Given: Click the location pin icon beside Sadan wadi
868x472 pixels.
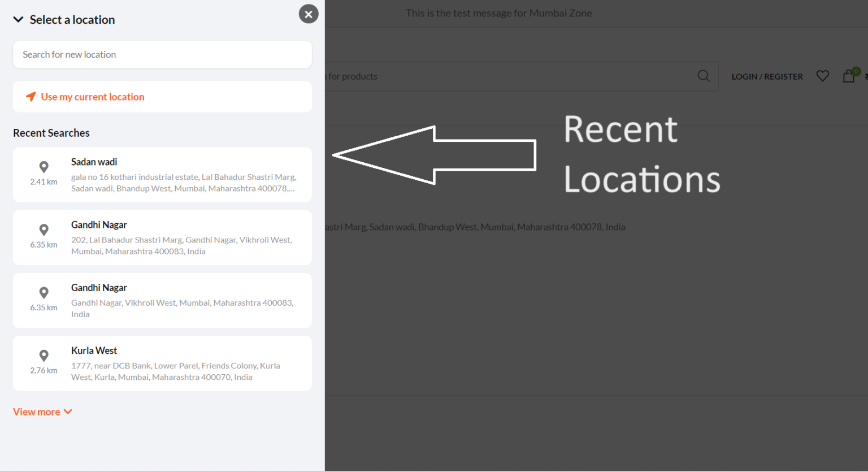Looking at the screenshot, I should click(44, 166).
